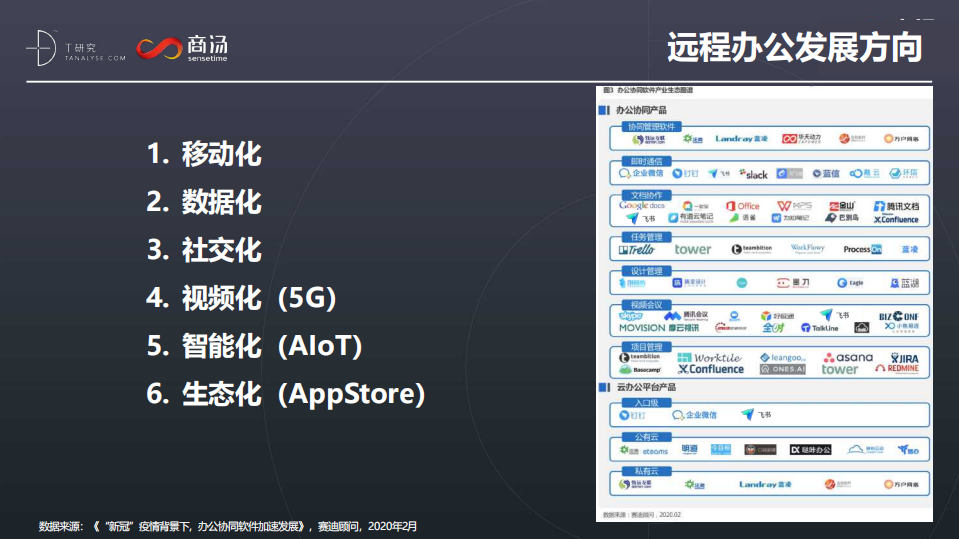This screenshot has width=959, height=539.
Task: Click the leangoo logo
Action: pos(783,358)
